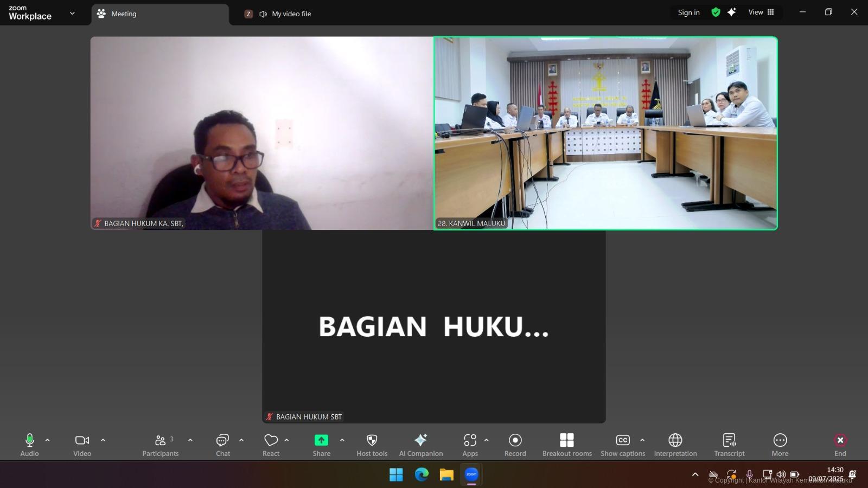
Task: Click the Record icon
Action: click(515, 440)
